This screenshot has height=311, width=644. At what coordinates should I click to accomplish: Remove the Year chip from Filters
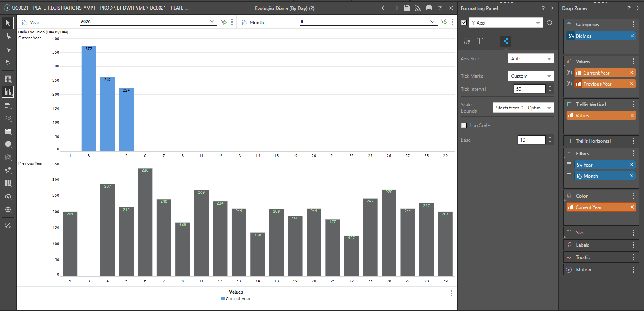[x=632, y=165]
